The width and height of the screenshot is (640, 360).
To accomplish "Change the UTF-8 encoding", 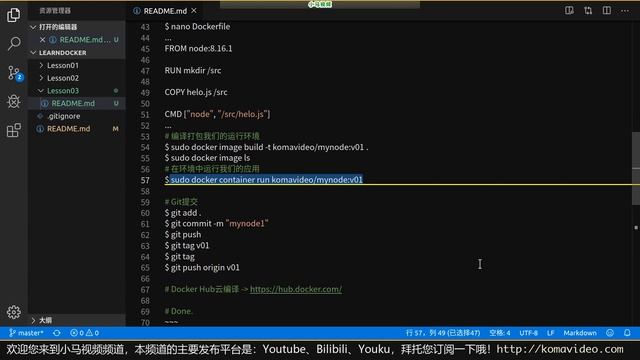I will tap(528, 333).
